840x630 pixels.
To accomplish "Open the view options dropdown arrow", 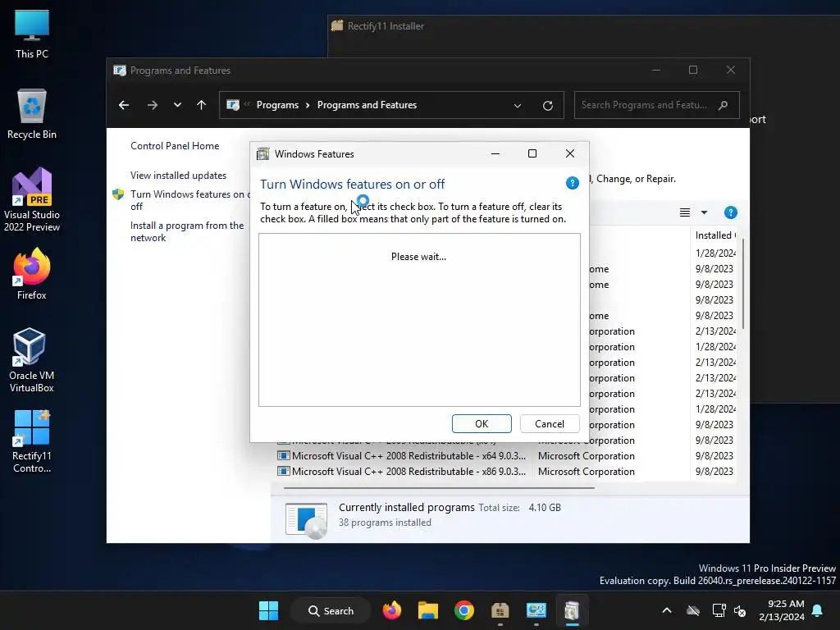I will 704,212.
